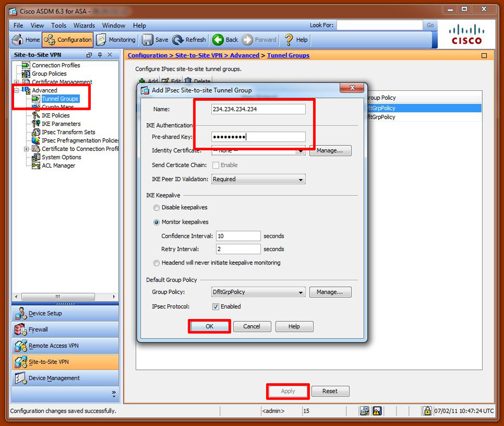Click the Refresh toolbar icon
This screenshot has height=426, width=504.
coord(178,40)
